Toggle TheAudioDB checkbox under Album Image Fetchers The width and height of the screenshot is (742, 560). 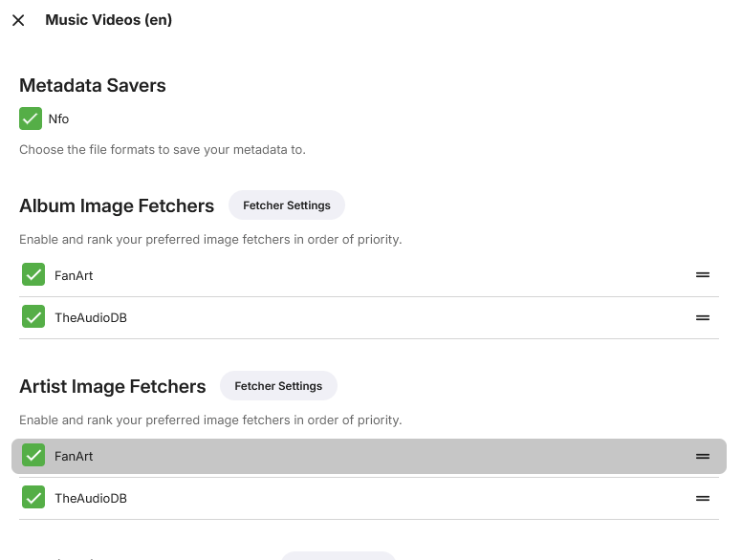(33, 317)
